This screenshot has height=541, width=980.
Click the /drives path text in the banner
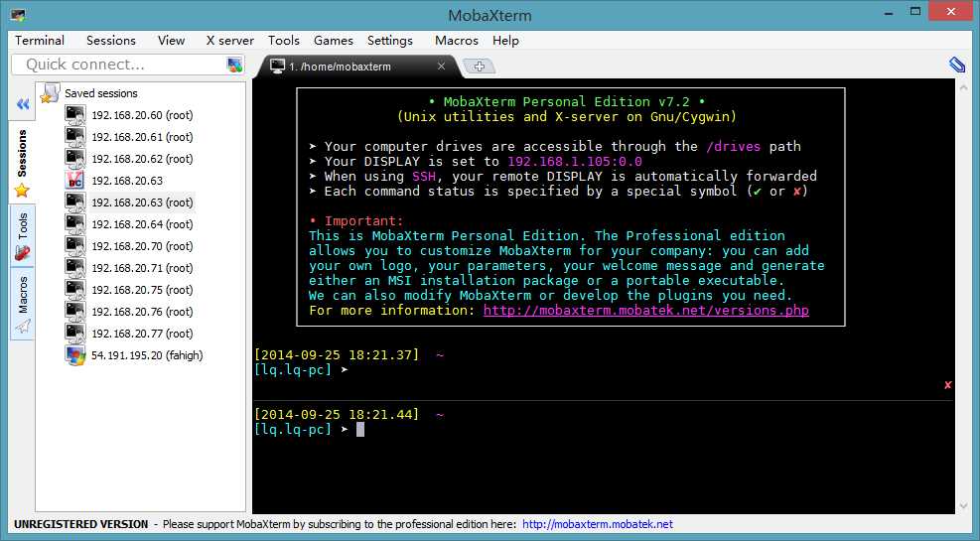pyautogui.click(x=733, y=147)
